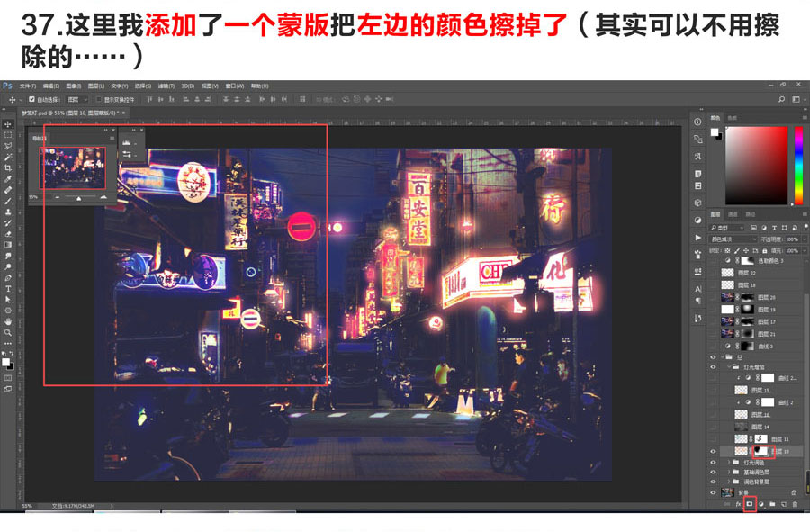Select the Add adjustment layer icon

762,504
